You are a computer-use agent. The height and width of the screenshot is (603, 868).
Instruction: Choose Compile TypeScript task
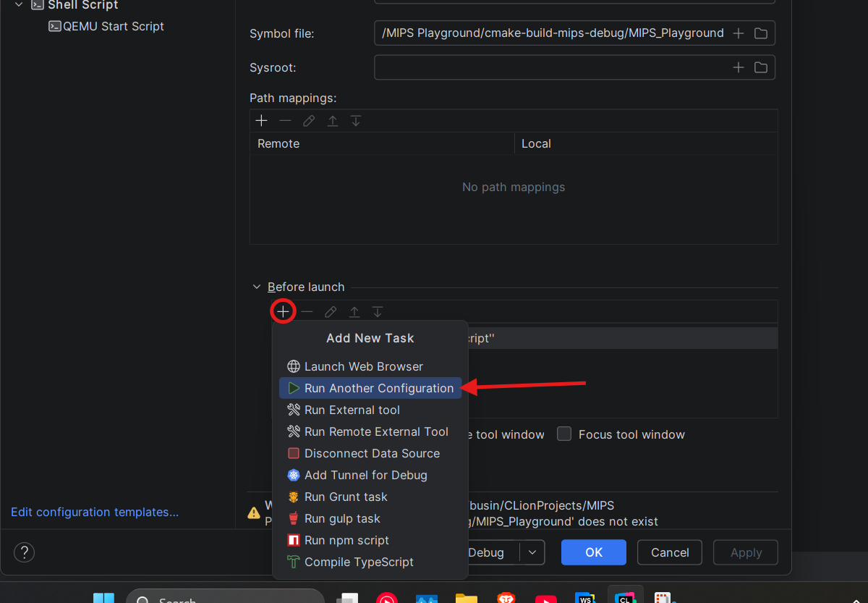pos(370,562)
